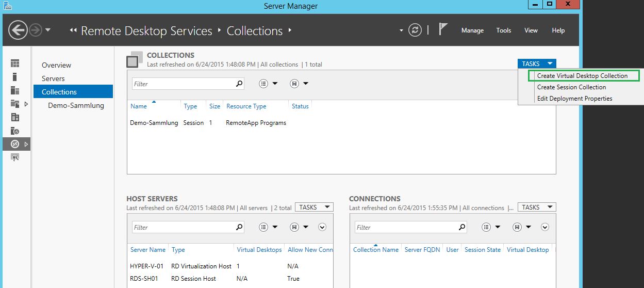Screen dimensions: 644x288
Task: Open Dashboard icon in left sidebar
Action: 15,63
